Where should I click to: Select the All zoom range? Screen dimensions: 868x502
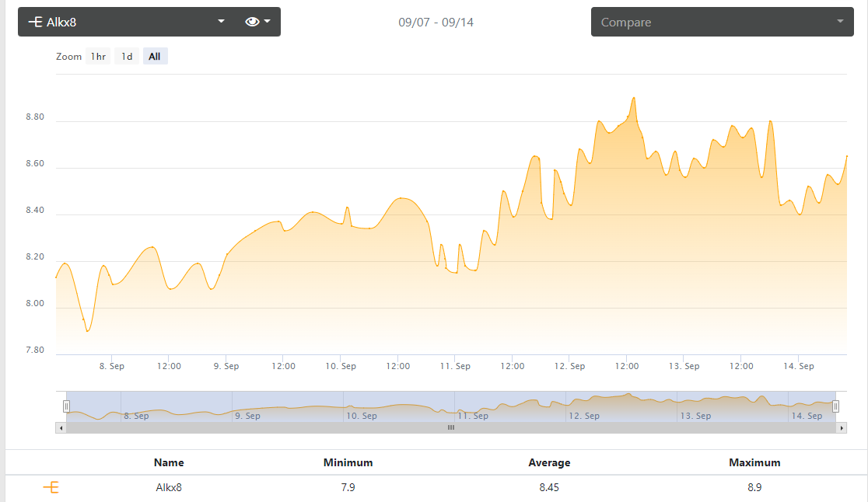[x=155, y=57]
